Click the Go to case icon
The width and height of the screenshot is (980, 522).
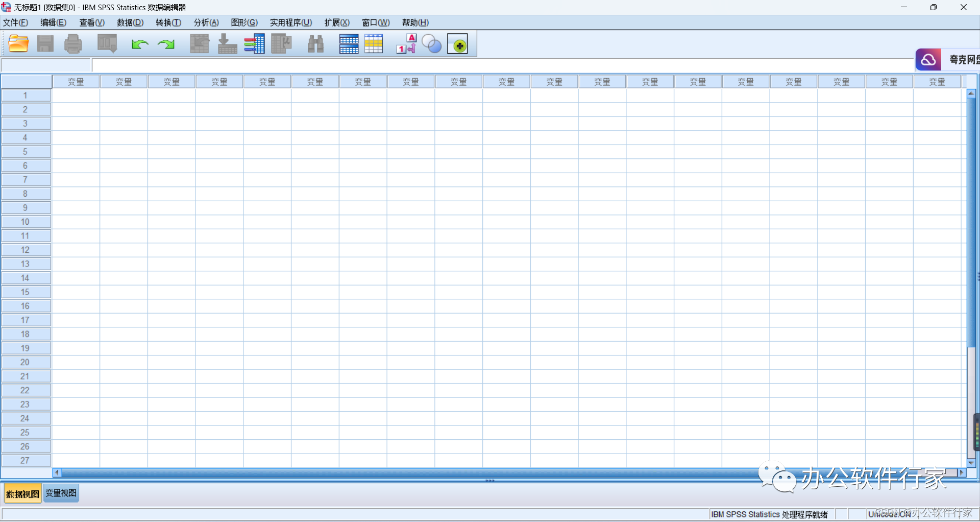(x=200, y=44)
